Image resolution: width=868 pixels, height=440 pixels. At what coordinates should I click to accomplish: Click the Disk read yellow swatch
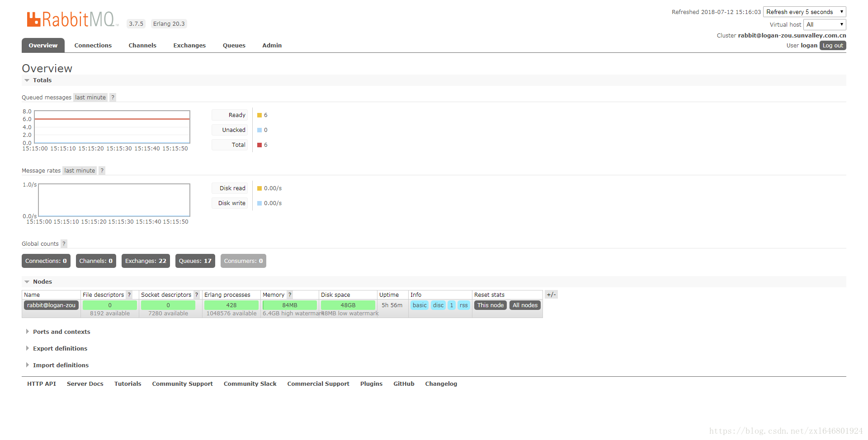pos(259,188)
